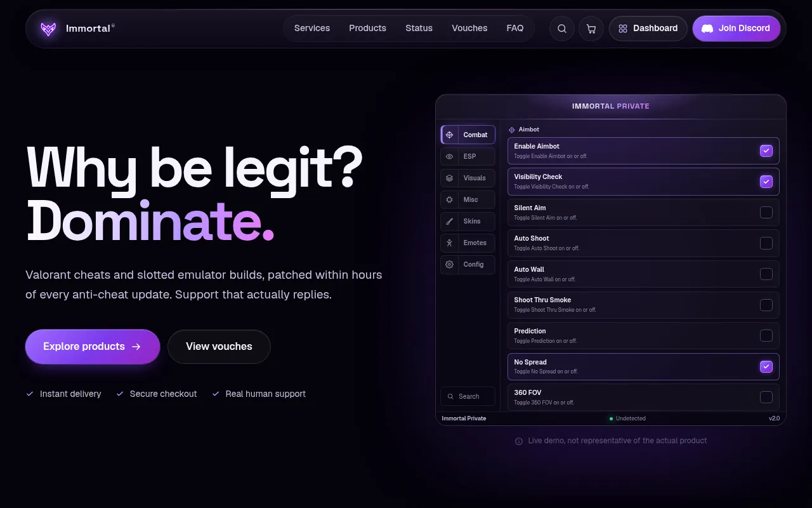Click the info icon beside Live demo note
812x508 pixels.
coord(519,441)
